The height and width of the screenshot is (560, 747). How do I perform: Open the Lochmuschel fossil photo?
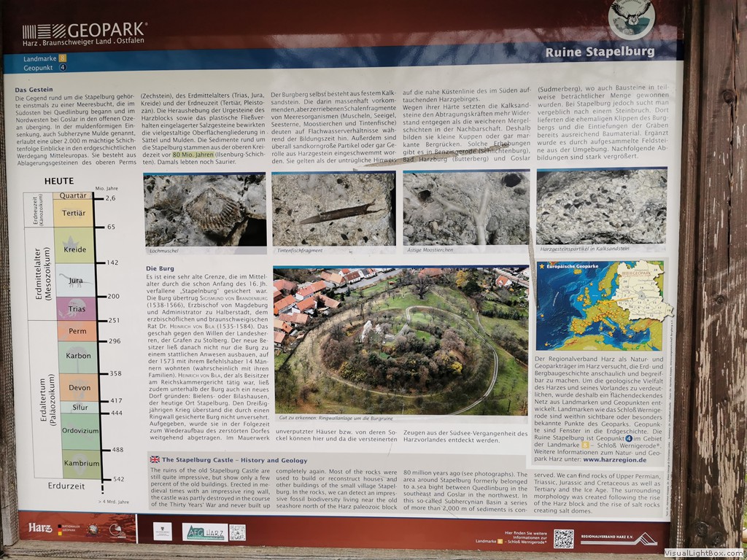point(205,210)
